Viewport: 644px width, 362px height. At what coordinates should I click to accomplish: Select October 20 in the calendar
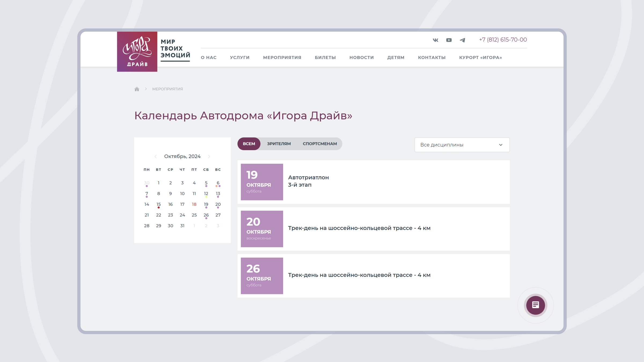tap(218, 204)
